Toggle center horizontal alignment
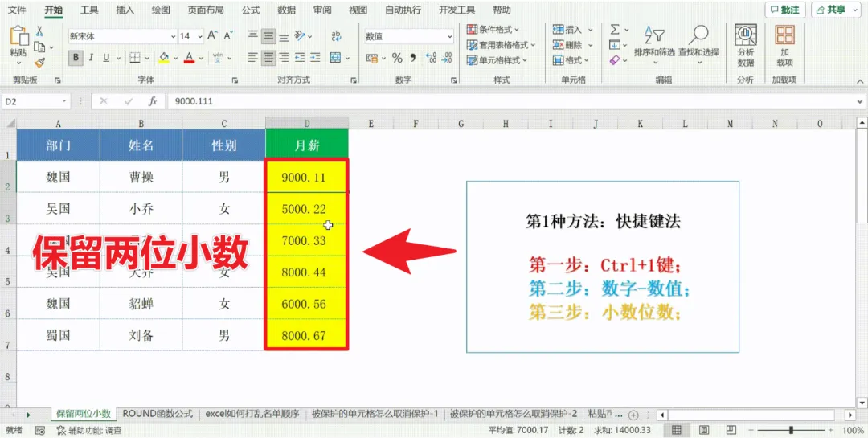This screenshot has width=868, height=438. 268,57
